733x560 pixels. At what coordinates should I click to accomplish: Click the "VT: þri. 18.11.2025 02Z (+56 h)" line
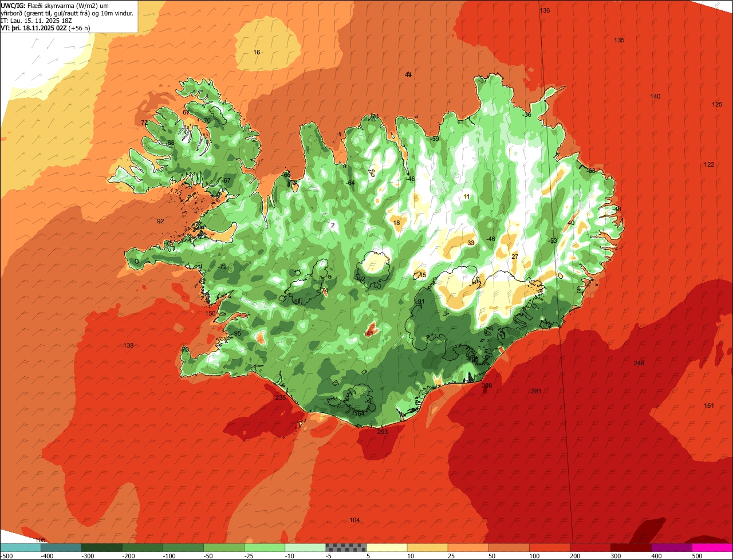pos(46,28)
